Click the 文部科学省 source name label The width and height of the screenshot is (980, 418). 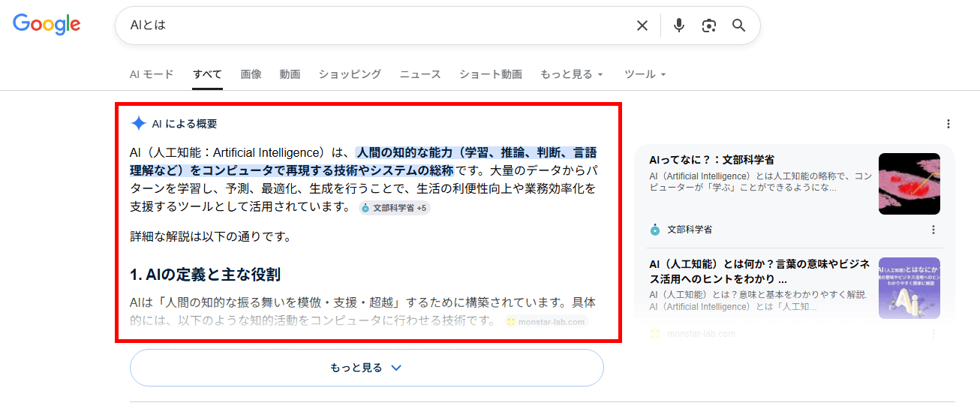(x=690, y=230)
